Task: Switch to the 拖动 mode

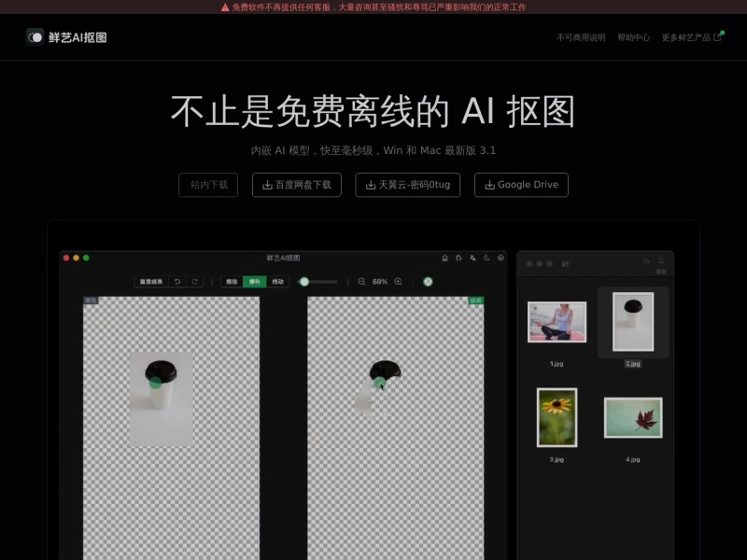Action: (277, 281)
